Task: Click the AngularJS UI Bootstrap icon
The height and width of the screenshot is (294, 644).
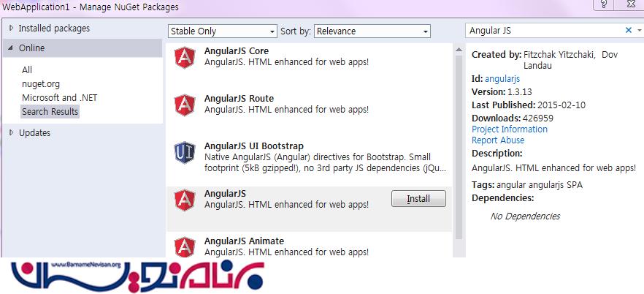Action: pos(185,153)
